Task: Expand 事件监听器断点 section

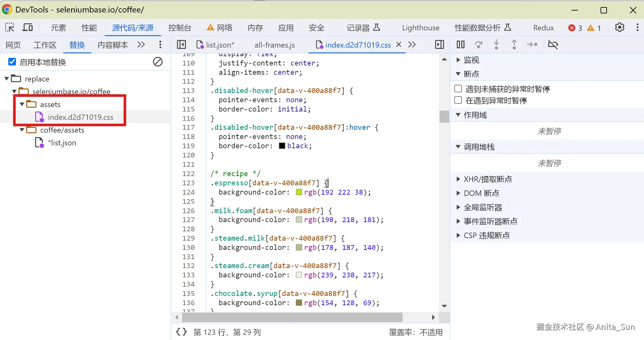Action: click(x=458, y=221)
